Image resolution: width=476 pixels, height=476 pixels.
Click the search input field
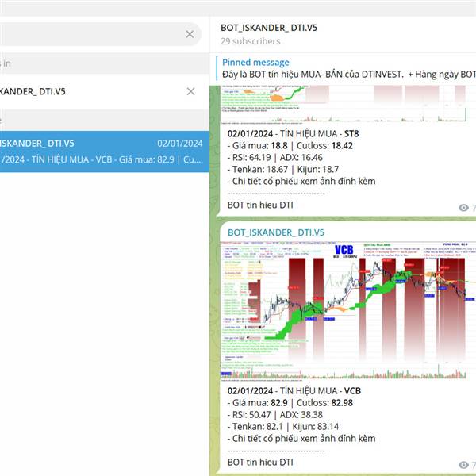click(x=100, y=34)
